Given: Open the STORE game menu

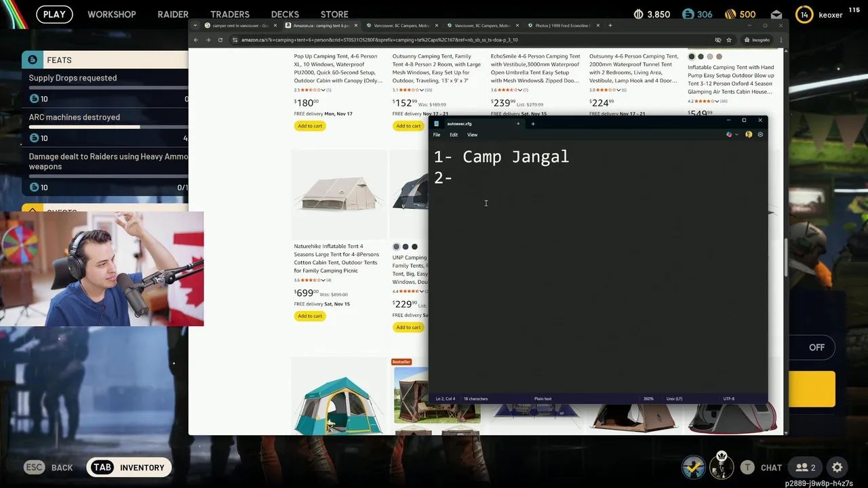Looking at the screenshot, I should (334, 14).
